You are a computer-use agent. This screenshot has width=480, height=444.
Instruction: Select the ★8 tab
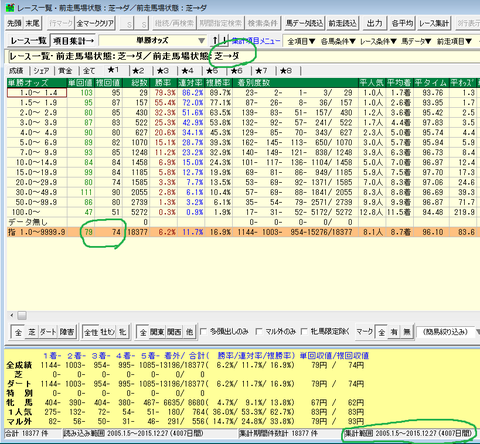coord(286,71)
